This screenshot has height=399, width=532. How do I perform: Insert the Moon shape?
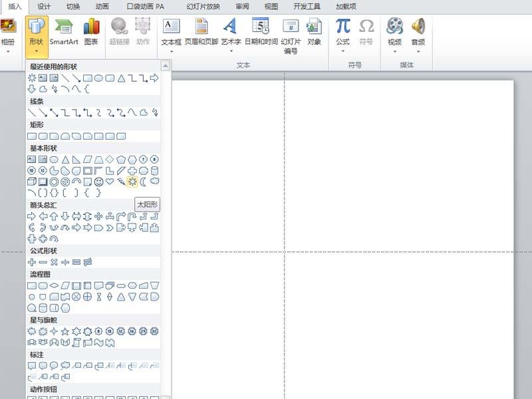pyautogui.click(x=143, y=182)
